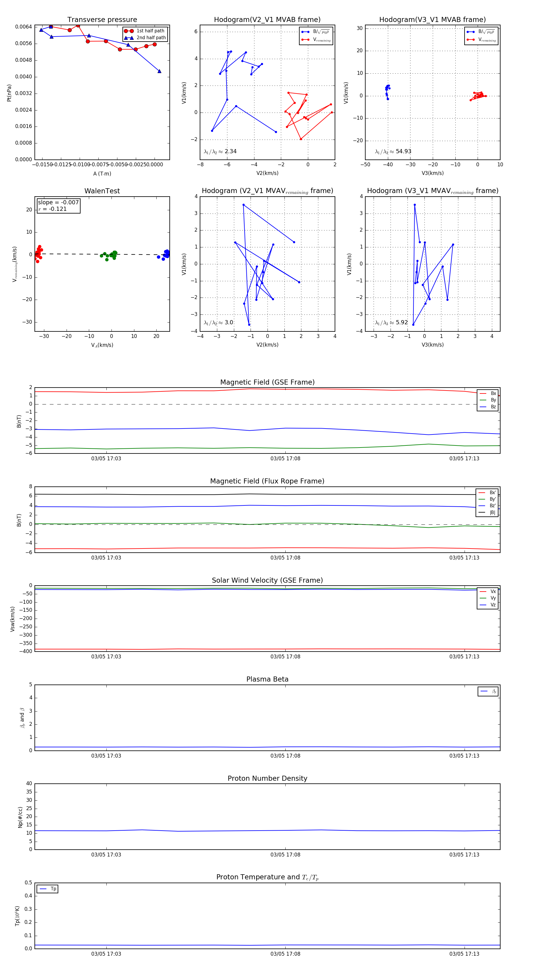Click the "Vz" legend entry in Solar Wind plot

pos(488,605)
